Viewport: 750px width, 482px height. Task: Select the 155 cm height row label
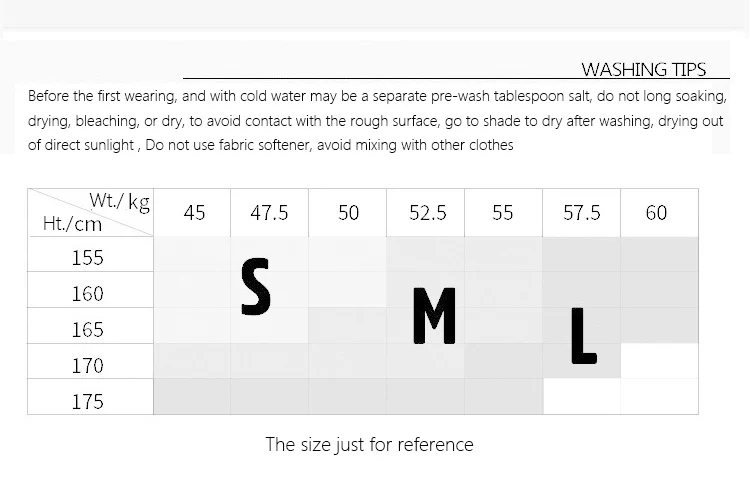pos(88,257)
